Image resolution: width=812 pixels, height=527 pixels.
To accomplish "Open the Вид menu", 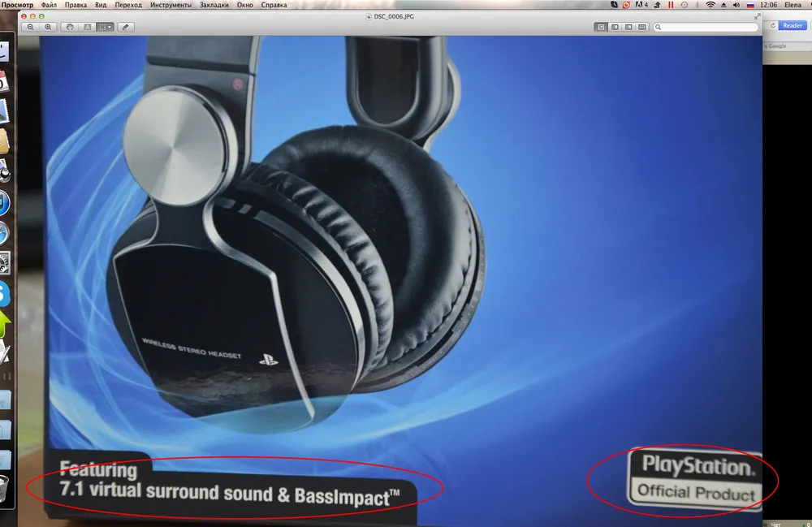I will point(101,5).
